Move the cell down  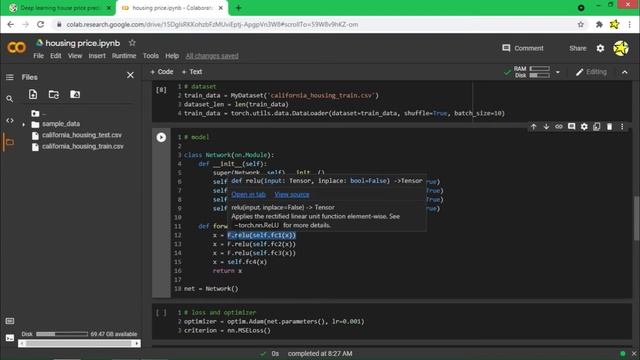click(x=546, y=127)
